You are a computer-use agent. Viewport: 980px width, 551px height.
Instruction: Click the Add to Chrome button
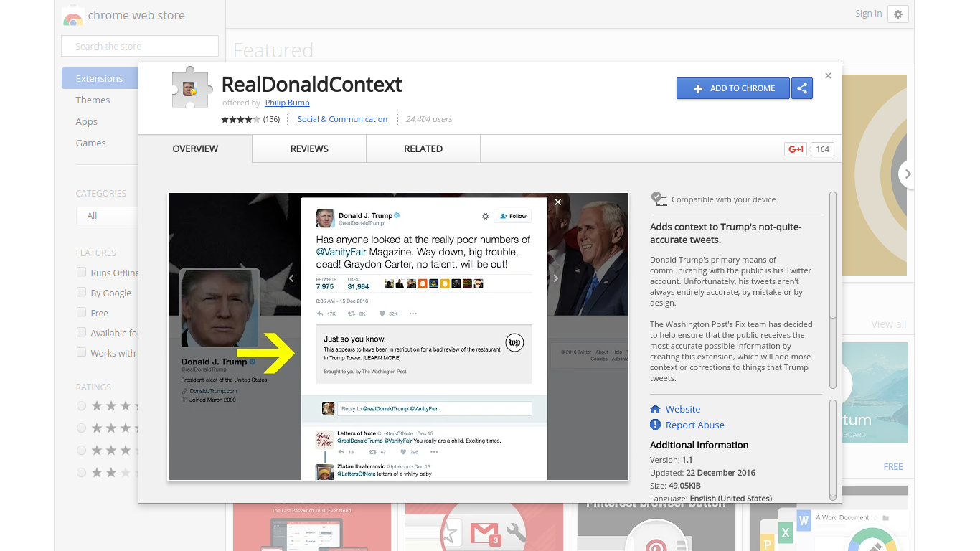[x=733, y=88]
